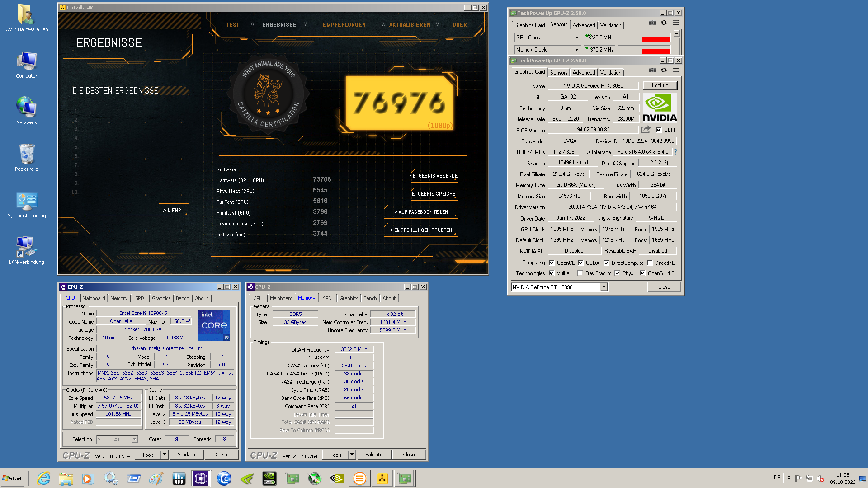Viewport: 868px width, 488px height.
Task: Toggle the UEFI checkbox
Action: [659, 130]
